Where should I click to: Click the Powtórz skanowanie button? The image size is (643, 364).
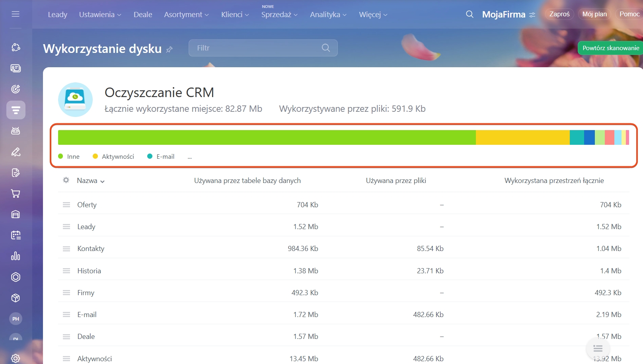[x=610, y=48]
